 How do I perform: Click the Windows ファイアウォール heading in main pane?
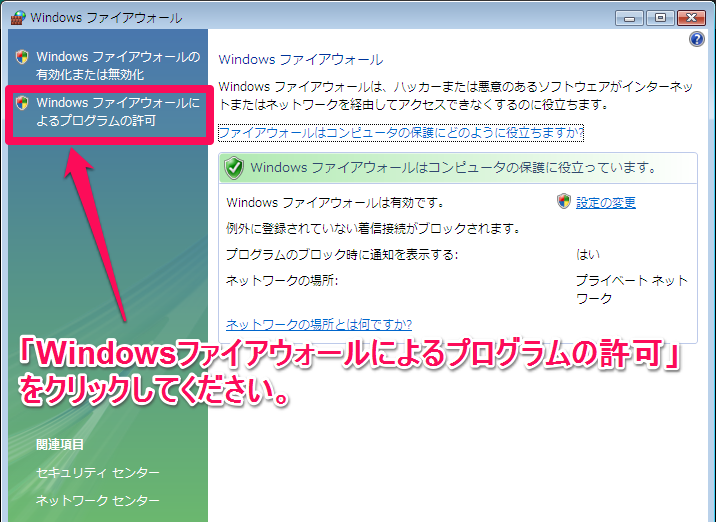coord(300,59)
